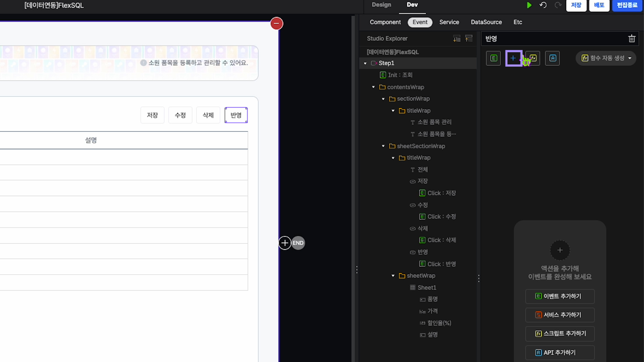Click the trash icon in 반영 header
The width and height of the screenshot is (644, 362).
632,39
